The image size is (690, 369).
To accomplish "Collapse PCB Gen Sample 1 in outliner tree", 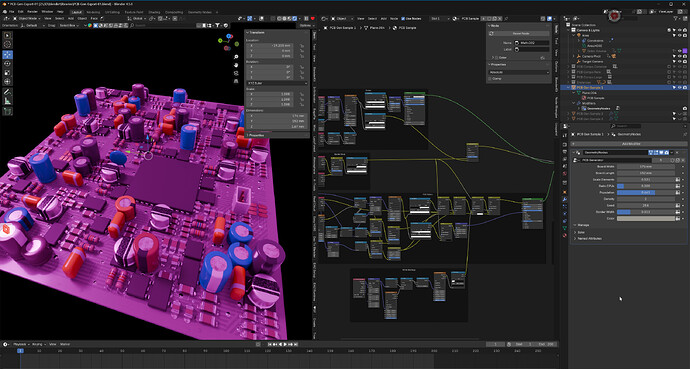I will coord(569,88).
